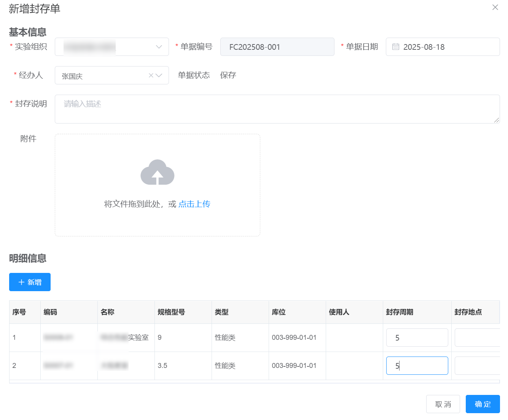
Task: Click the calendar icon in 单据日期
Action: click(x=396, y=47)
